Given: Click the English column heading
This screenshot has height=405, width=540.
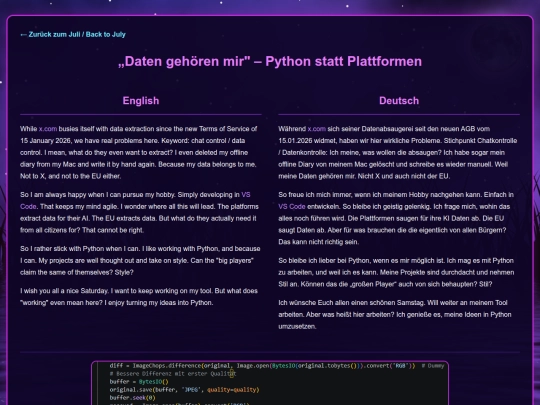Looking at the screenshot, I should (141, 101).
